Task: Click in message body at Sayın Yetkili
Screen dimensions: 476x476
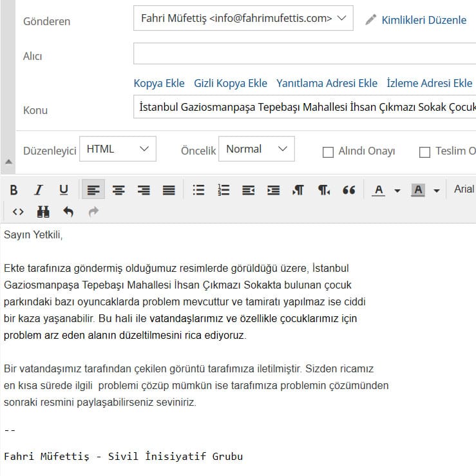Action: pos(33,234)
